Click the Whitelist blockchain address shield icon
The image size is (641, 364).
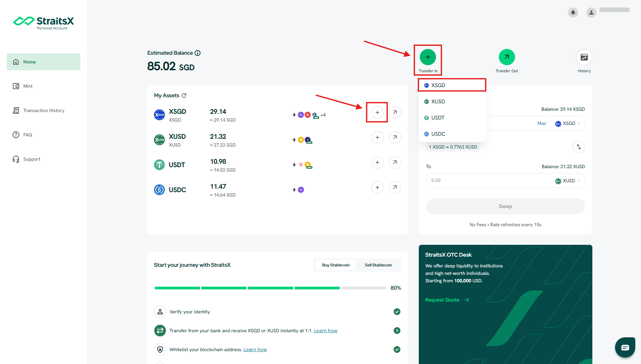pyautogui.click(x=160, y=349)
